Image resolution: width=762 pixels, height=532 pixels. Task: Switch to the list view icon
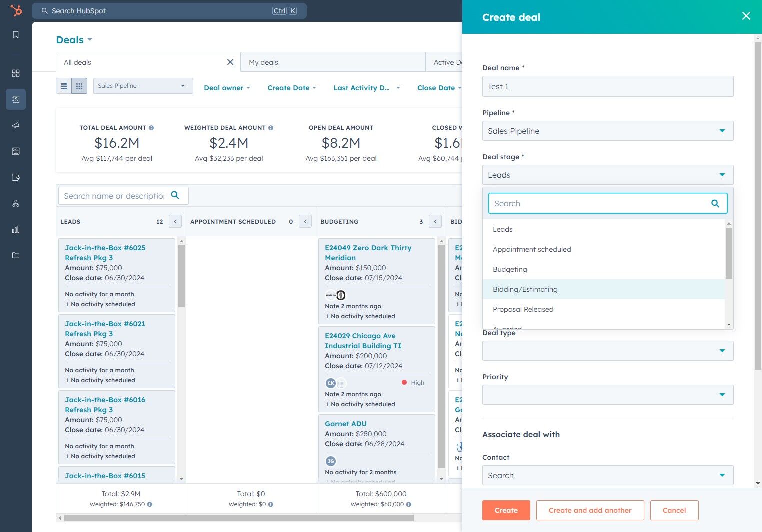[64, 86]
